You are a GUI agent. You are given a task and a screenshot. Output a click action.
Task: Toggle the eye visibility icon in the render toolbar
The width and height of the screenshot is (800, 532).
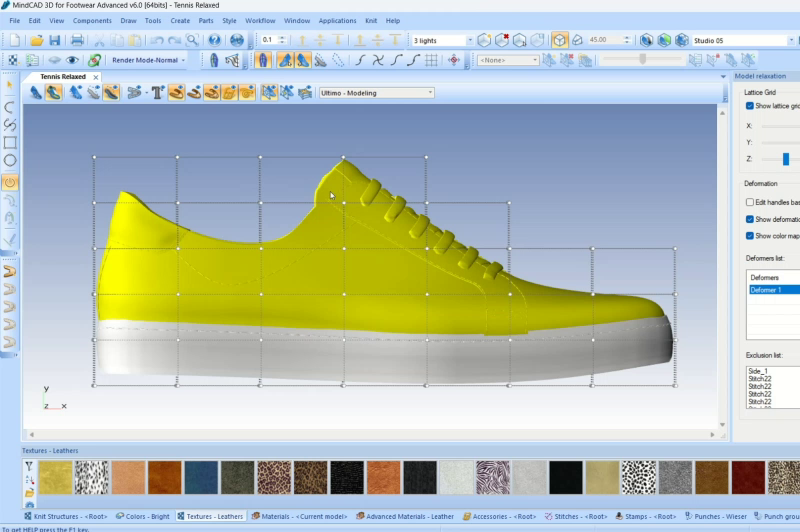point(72,60)
